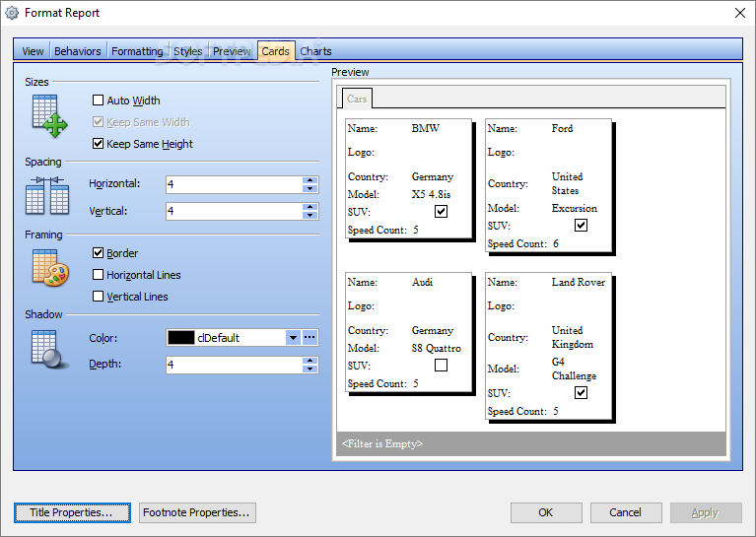Viewport: 756px width, 537px height.
Task: Switch to the Behaviors tab
Action: 78,51
